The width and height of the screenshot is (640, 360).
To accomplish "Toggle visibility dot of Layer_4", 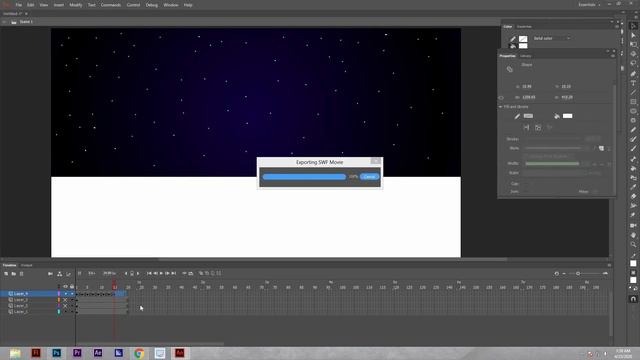I will click(66, 294).
